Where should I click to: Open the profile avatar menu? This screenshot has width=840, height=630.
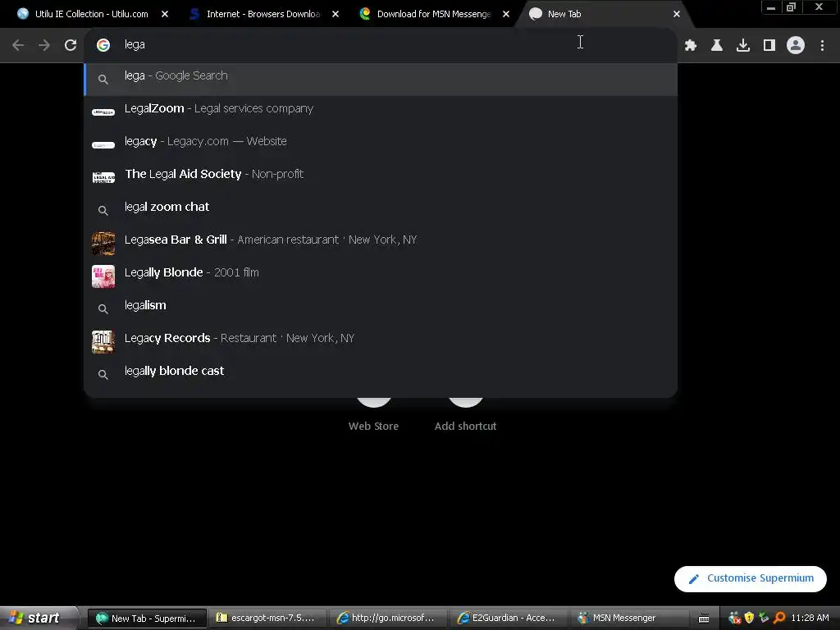click(x=796, y=45)
